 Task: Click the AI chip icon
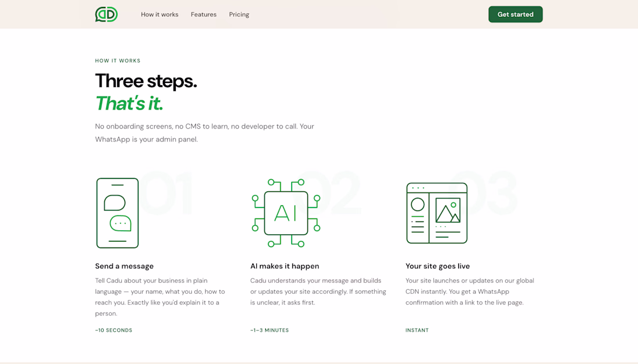[286, 213]
